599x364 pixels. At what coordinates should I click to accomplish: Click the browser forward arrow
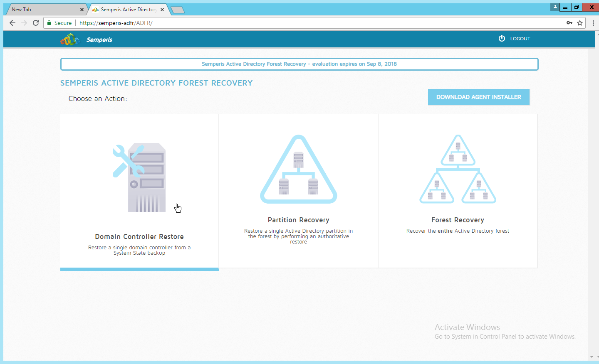(24, 23)
